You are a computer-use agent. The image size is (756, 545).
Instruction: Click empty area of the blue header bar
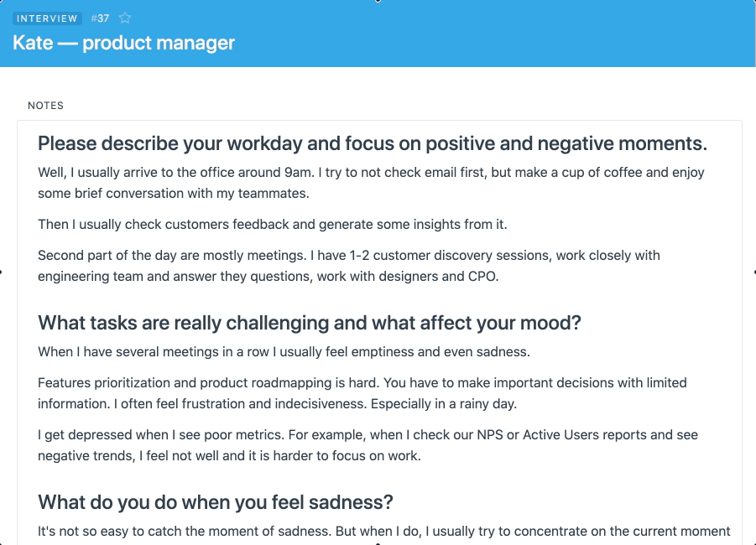coord(503,34)
